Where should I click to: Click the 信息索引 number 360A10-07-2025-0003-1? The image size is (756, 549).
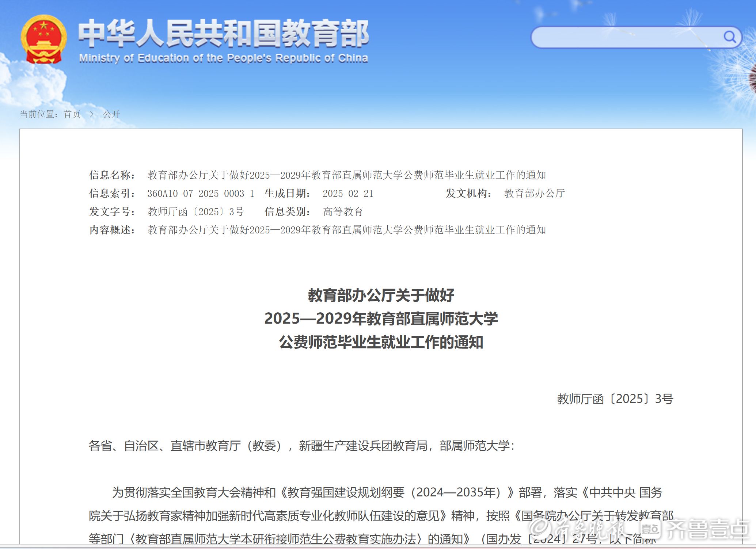coord(201,193)
